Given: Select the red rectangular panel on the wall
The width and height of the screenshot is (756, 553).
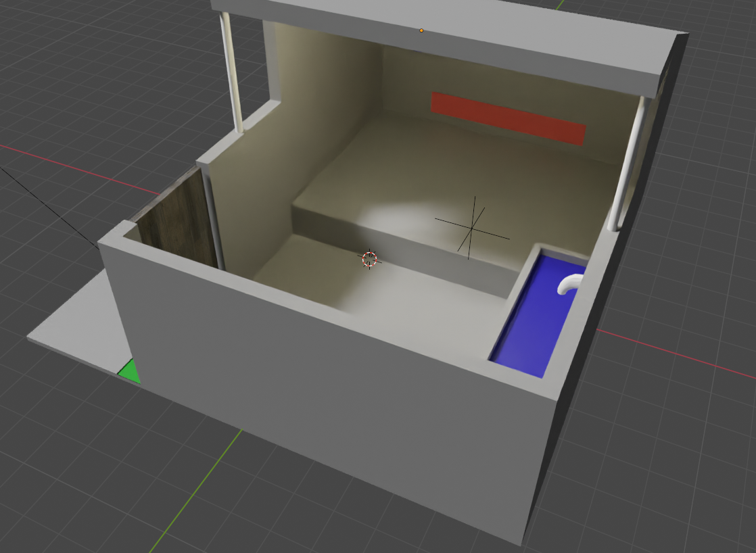Looking at the screenshot, I should [x=509, y=118].
